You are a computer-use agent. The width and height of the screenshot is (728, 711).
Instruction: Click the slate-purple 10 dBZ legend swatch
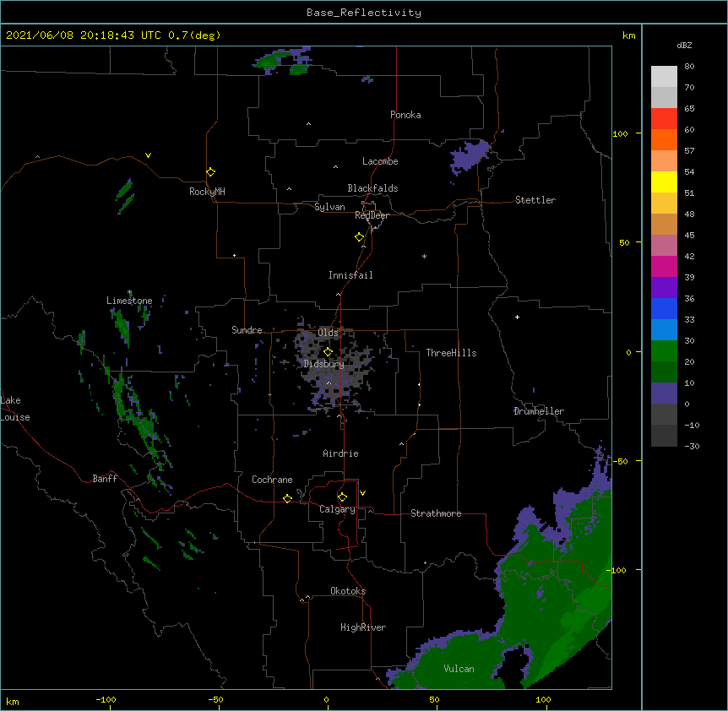664,393
